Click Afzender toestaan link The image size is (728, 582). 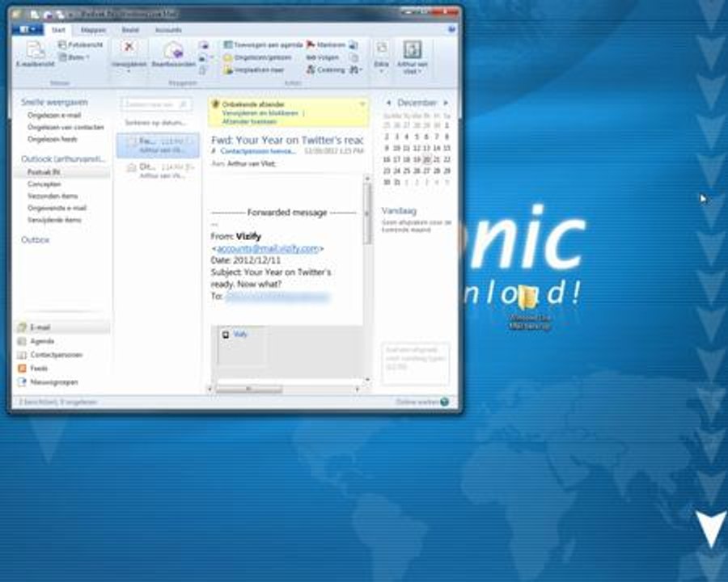click(249, 121)
